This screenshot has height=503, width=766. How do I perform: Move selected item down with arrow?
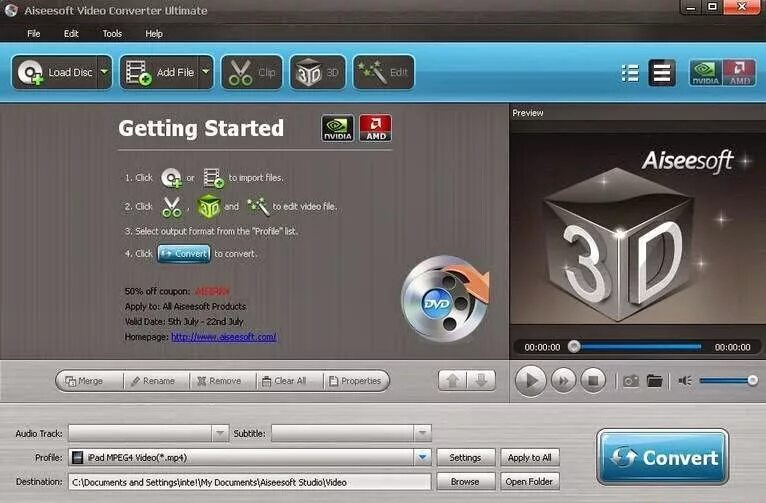[x=481, y=380]
